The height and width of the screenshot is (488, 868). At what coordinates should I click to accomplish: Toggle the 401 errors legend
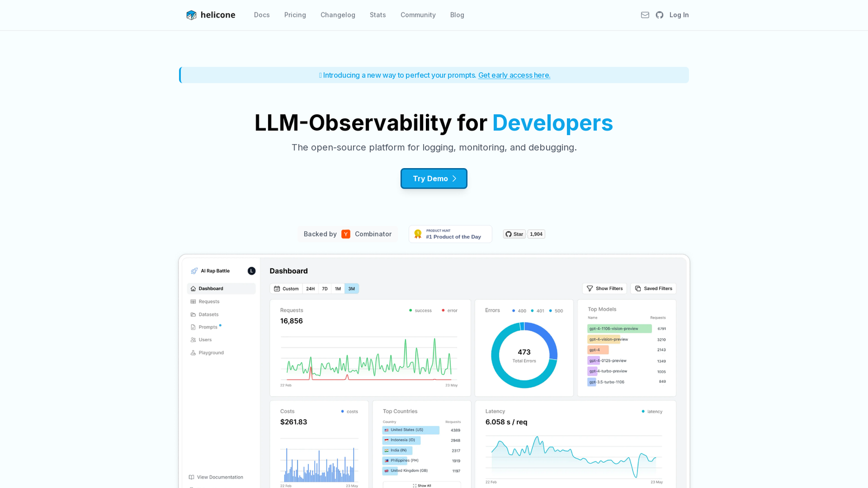pyautogui.click(x=538, y=311)
